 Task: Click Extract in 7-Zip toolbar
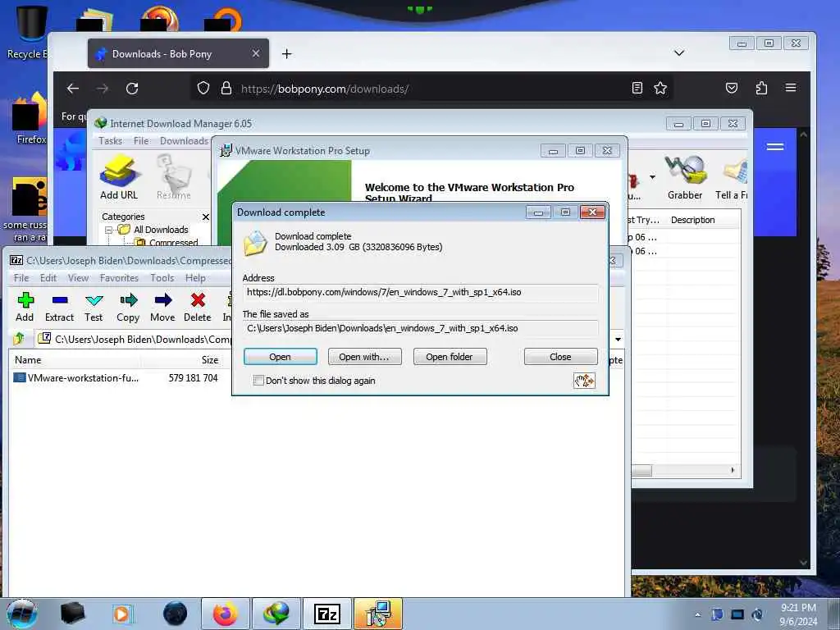tap(59, 307)
